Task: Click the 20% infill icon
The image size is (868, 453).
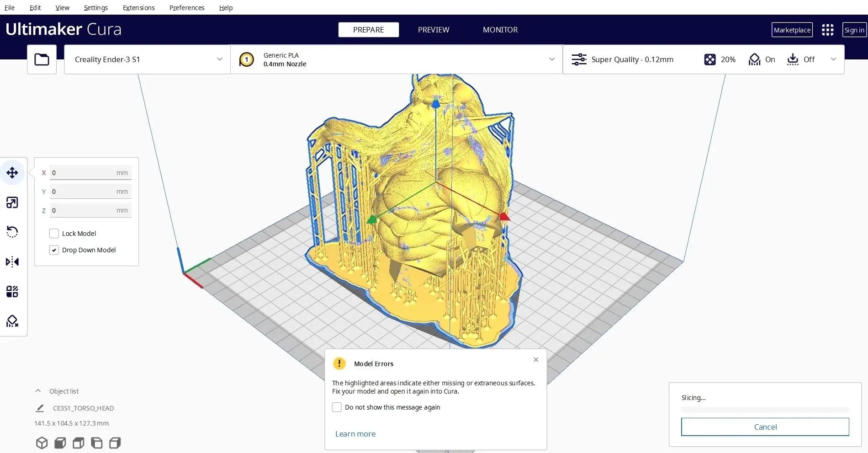Action: (x=710, y=59)
